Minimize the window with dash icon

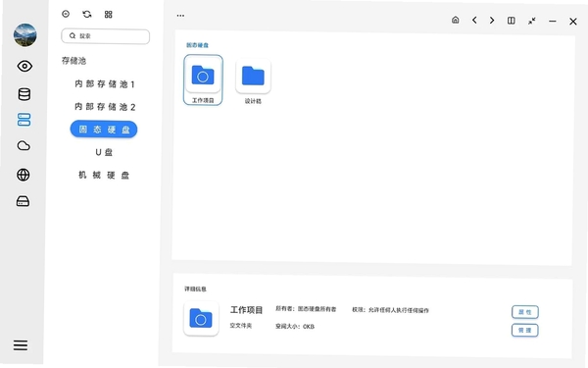(x=553, y=22)
